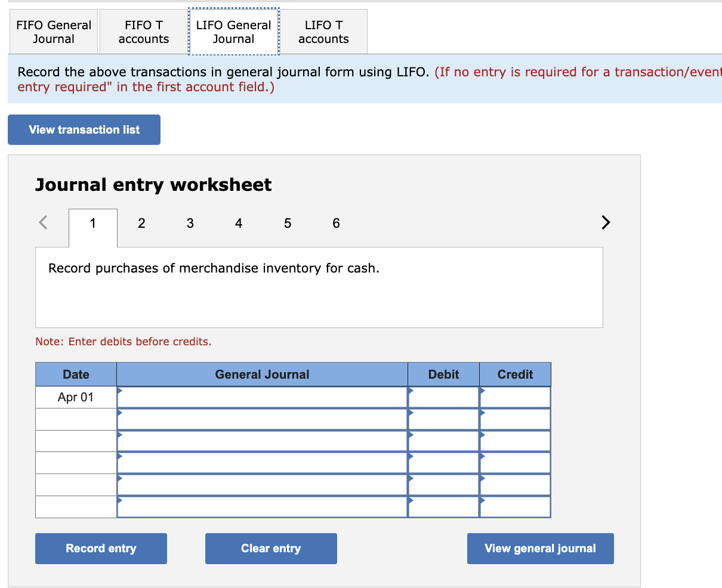Viewport: 722px width, 588px height.
Task: Select transaction 3 in the worksheet
Action: pyautogui.click(x=190, y=223)
